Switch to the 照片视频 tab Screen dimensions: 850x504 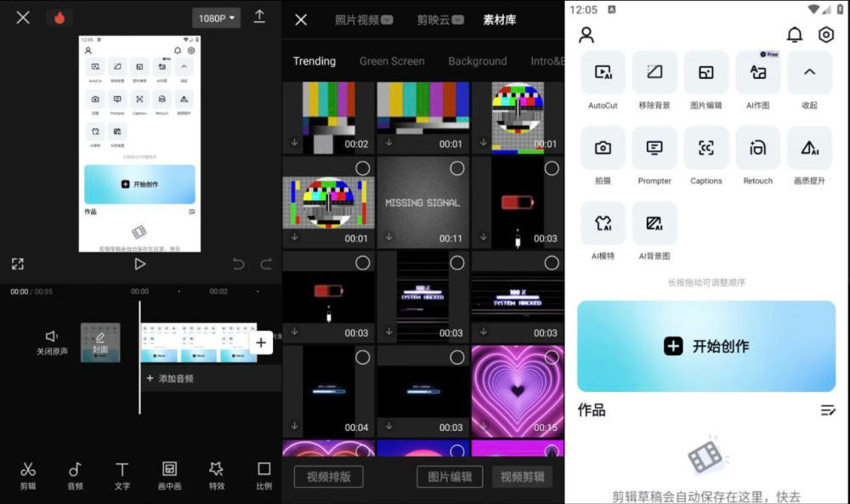(x=364, y=20)
